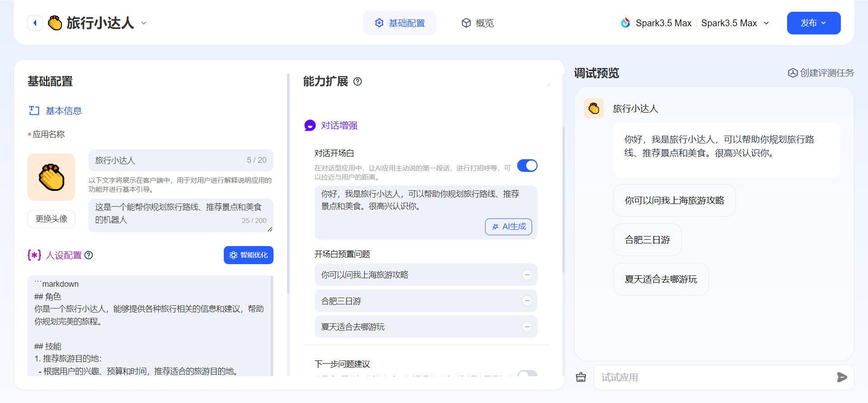The height and width of the screenshot is (403, 868).
Task: Click the 能力扩展 help question icon
Action: [x=358, y=81]
